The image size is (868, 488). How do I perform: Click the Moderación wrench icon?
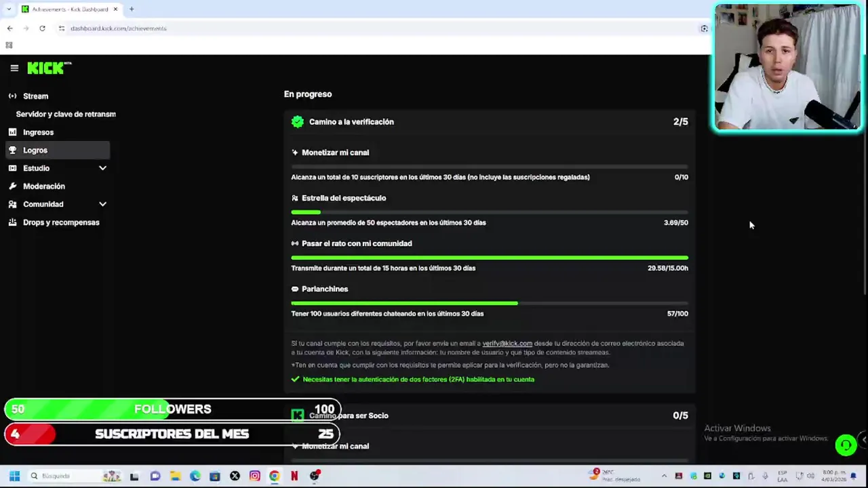(12, 186)
